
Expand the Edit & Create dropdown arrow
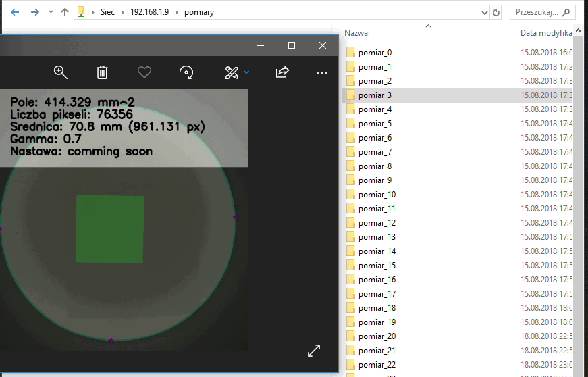pos(246,72)
